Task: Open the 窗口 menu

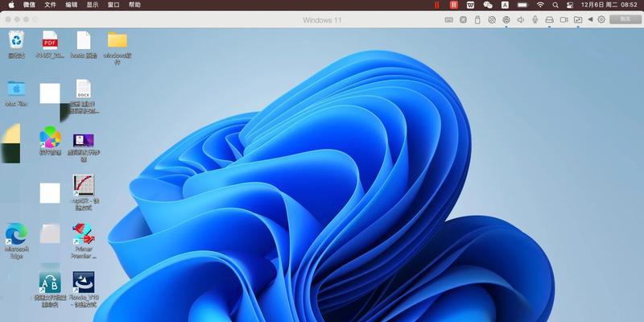Action: (x=114, y=5)
